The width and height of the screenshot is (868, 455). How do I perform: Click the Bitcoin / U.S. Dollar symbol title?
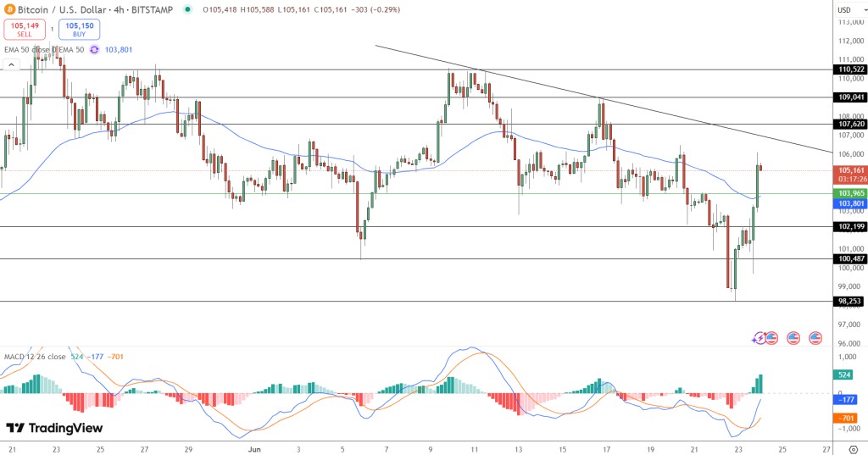pyautogui.click(x=64, y=9)
